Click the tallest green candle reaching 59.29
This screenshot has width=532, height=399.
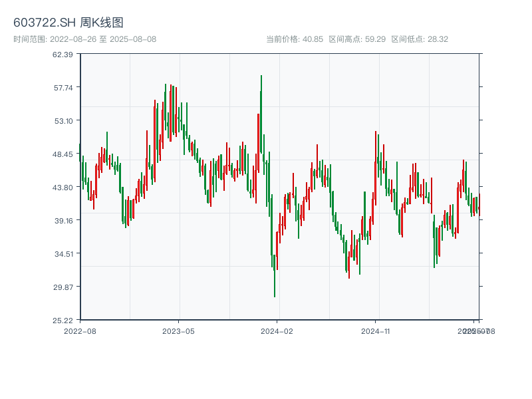pyautogui.click(x=261, y=115)
